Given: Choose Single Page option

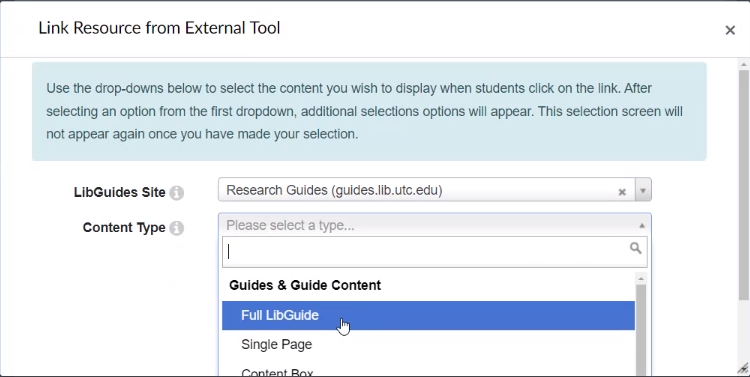Looking at the screenshot, I should 428,344.
